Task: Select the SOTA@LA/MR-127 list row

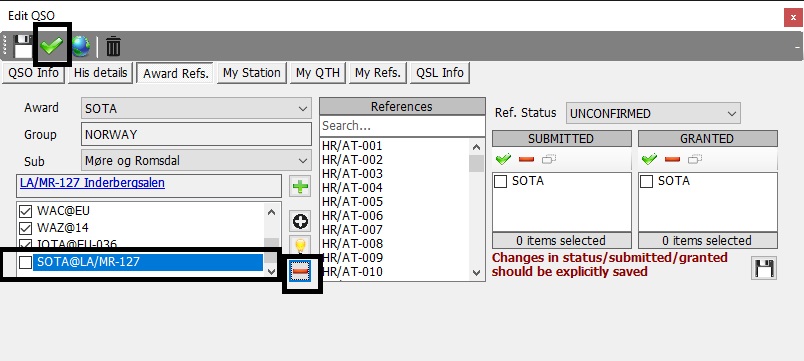Action: 148,262
